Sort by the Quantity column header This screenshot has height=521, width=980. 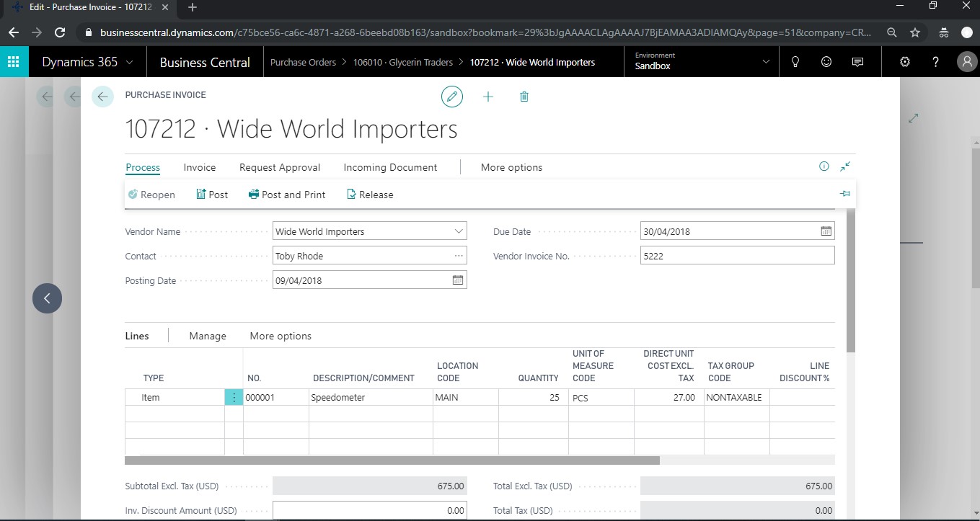(x=538, y=378)
